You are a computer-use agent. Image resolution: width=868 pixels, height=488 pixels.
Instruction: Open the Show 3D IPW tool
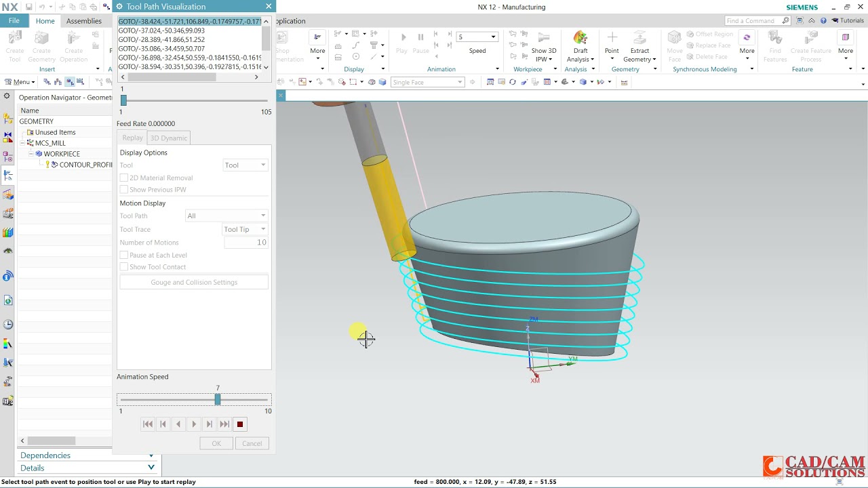pyautogui.click(x=543, y=46)
